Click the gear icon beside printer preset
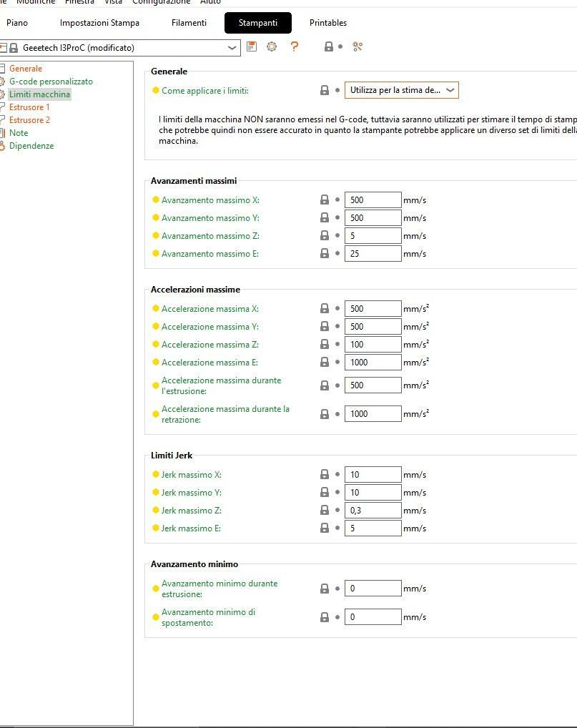577x728 pixels. coord(272,46)
